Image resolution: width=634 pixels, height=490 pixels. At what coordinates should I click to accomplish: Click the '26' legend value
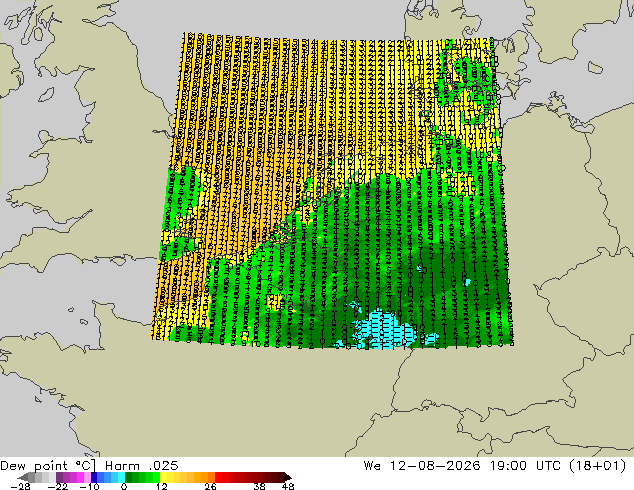pyautogui.click(x=210, y=486)
